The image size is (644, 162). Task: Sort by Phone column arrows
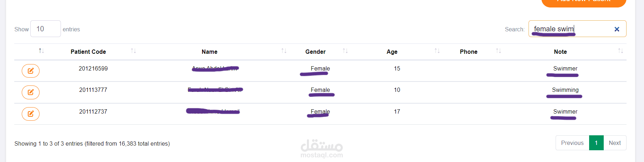[x=498, y=51]
